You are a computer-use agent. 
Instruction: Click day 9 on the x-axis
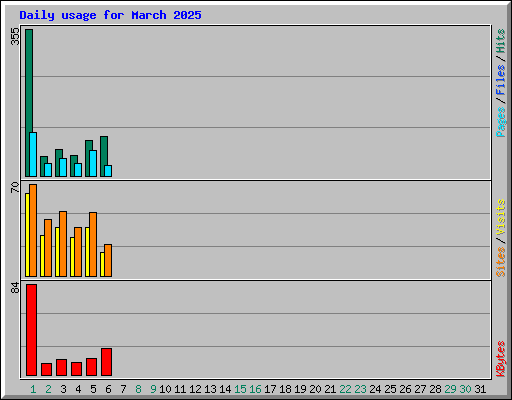point(153,389)
